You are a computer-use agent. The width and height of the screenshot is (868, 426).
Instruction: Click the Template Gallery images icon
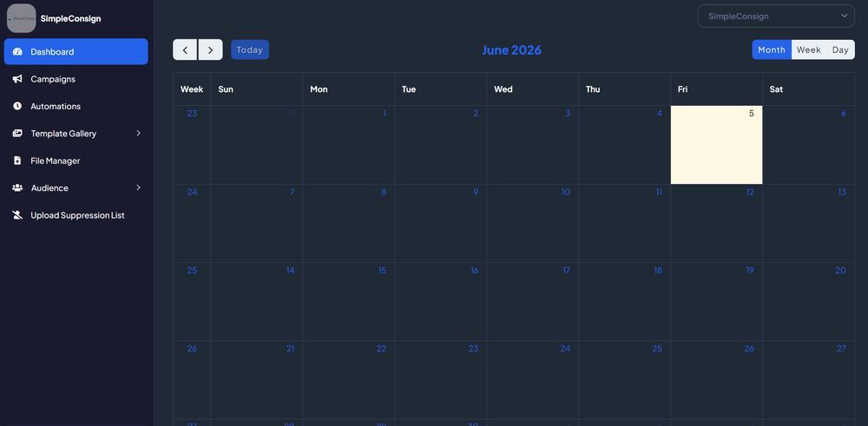coord(17,134)
